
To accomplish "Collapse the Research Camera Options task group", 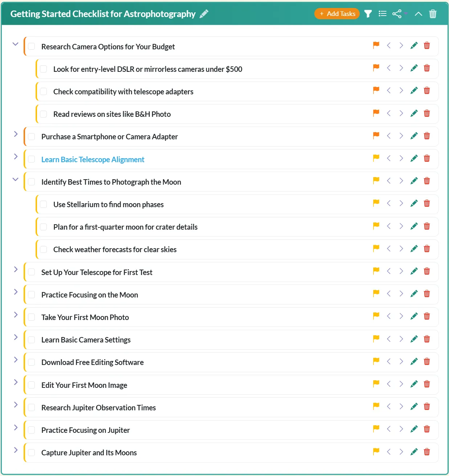I will pyautogui.click(x=15, y=44).
